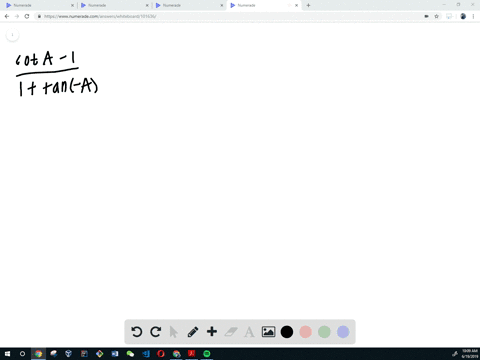Choose the pink ink color
Image resolution: width=480 pixels, height=360 pixels.
(x=305, y=332)
